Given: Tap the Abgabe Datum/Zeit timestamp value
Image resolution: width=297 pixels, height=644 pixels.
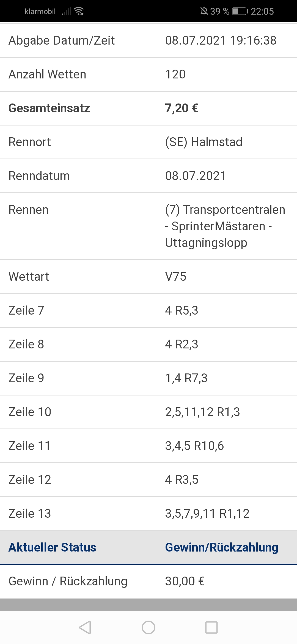Looking at the screenshot, I should 221,40.
